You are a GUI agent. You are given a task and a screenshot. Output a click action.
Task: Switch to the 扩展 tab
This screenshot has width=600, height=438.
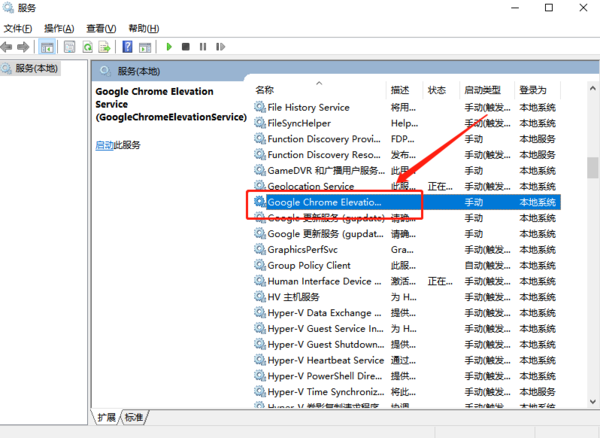(106, 417)
